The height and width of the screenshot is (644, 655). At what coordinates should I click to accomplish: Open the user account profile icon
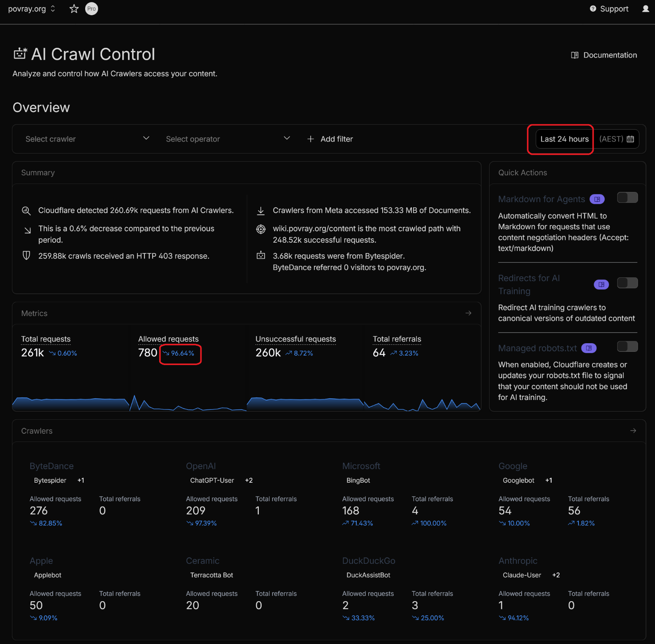(x=646, y=9)
